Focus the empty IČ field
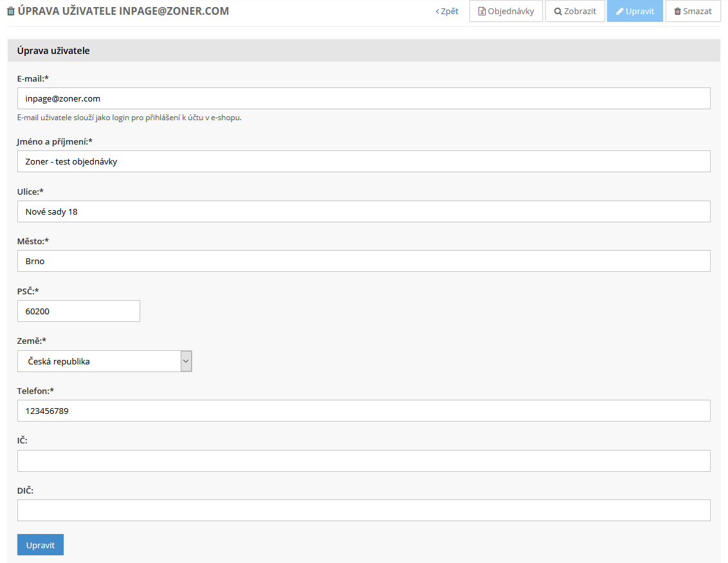 (363, 461)
